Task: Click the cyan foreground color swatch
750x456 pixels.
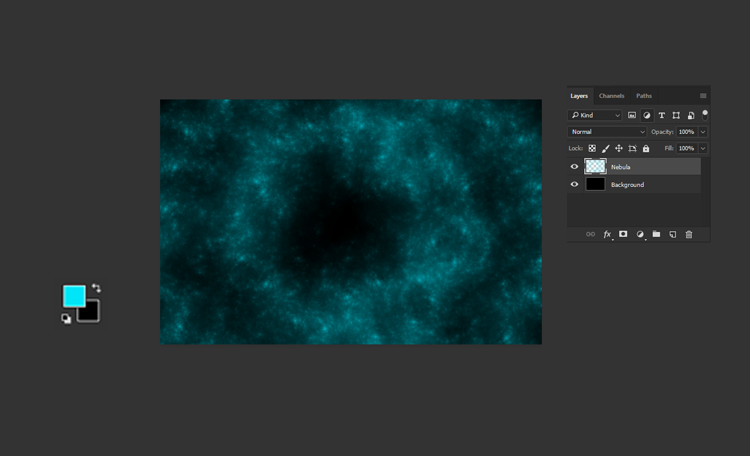Action: (x=73, y=295)
